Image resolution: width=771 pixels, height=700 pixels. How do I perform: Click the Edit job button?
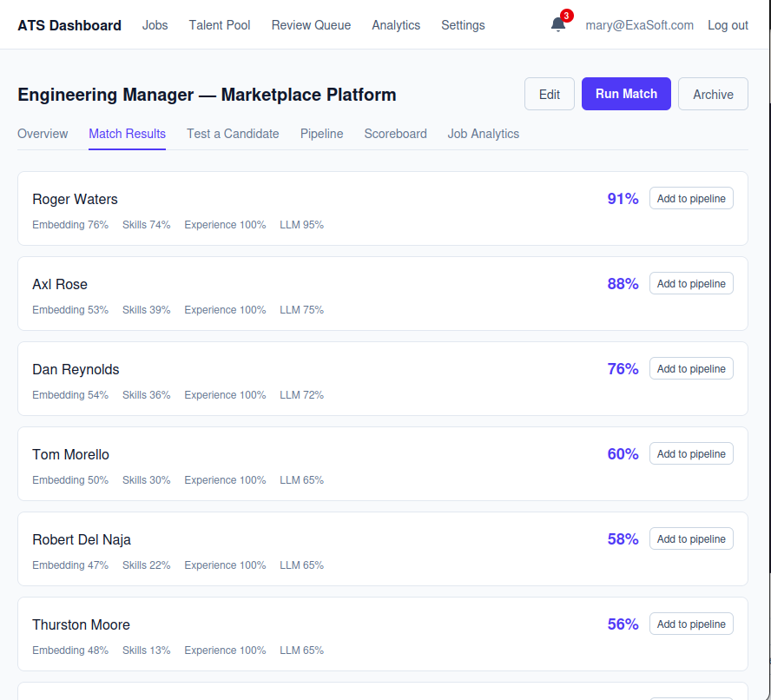[x=550, y=94]
